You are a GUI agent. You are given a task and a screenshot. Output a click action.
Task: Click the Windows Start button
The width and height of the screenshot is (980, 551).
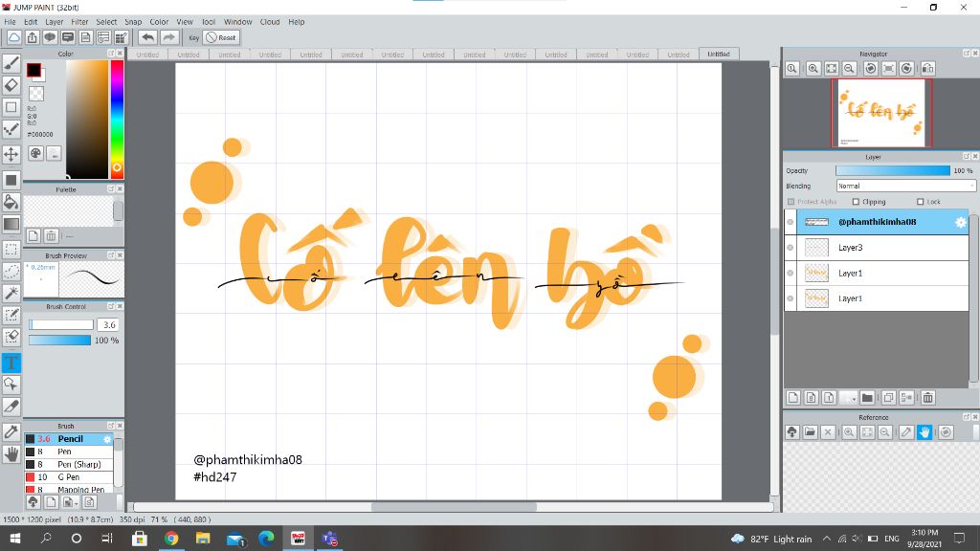point(14,538)
